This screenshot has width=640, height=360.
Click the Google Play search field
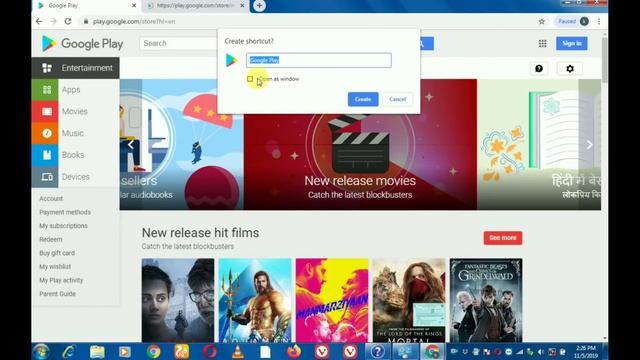[x=179, y=43]
